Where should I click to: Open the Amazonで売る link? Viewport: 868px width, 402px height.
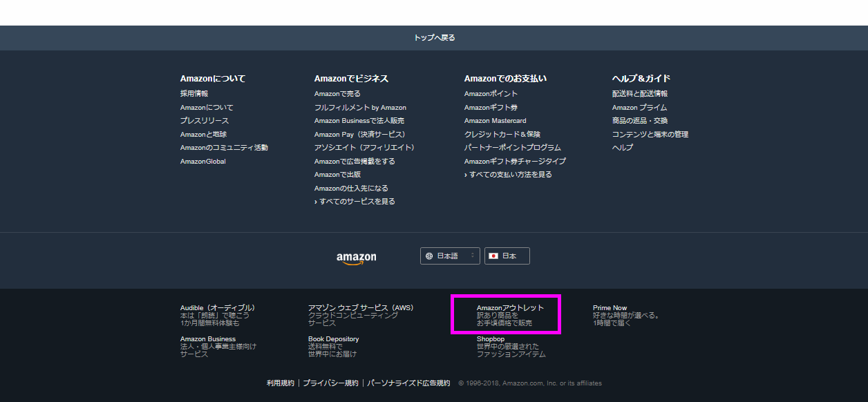click(337, 94)
